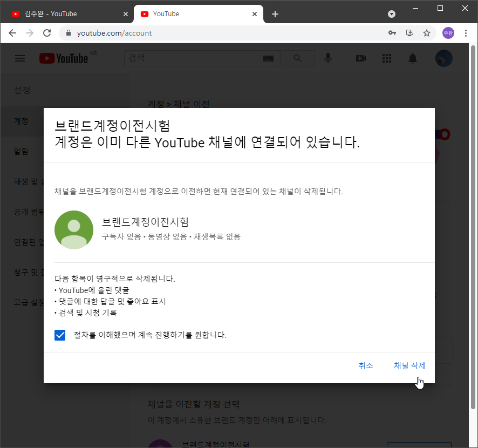The image size is (478, 448).
Task: Open a new tab with plus button
Action: point(275,14)
